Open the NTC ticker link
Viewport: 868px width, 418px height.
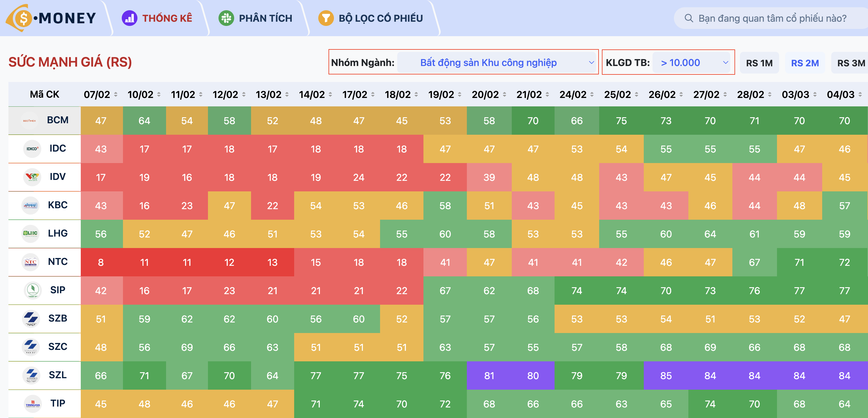coord(58,261)
